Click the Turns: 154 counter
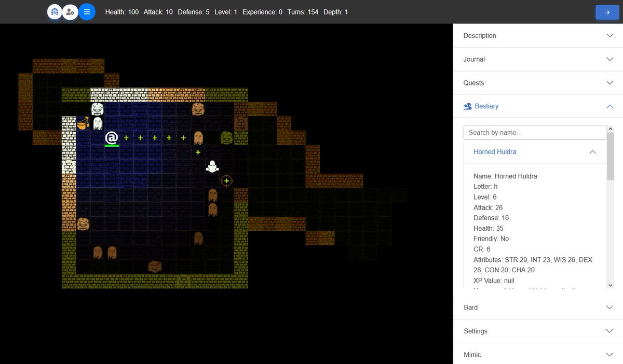This screenshot has height=364, width=623. click(303, 11)
